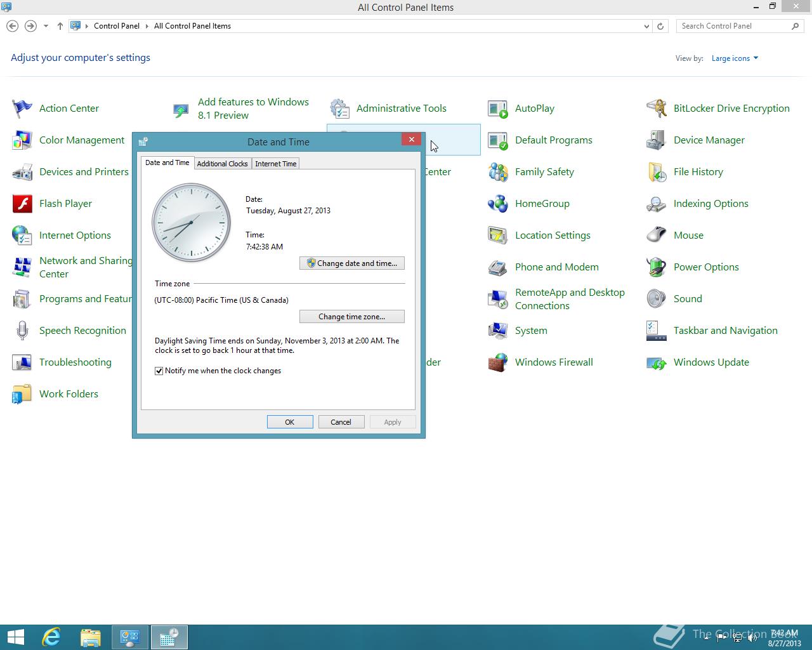The height and width of the screenshot is (650, 812).
Task: Confirm the dialog with OK
Action: [x=290, y=422]
